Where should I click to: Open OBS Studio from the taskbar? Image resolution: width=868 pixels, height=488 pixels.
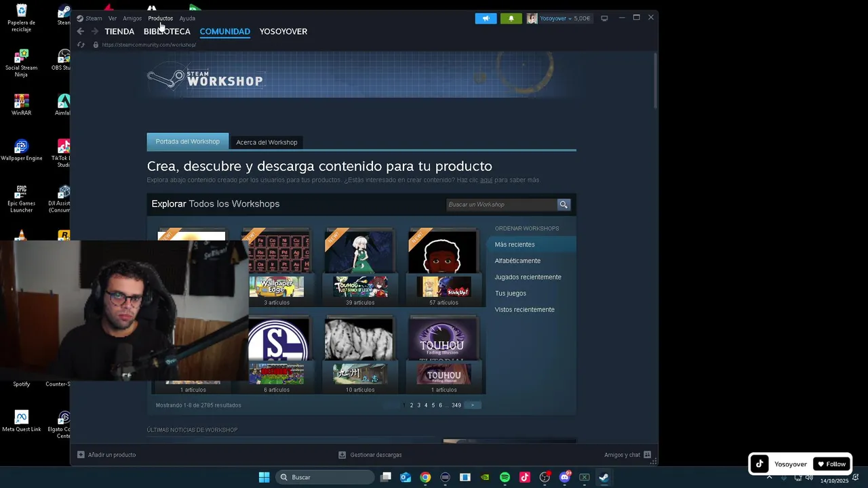point(545,477)
